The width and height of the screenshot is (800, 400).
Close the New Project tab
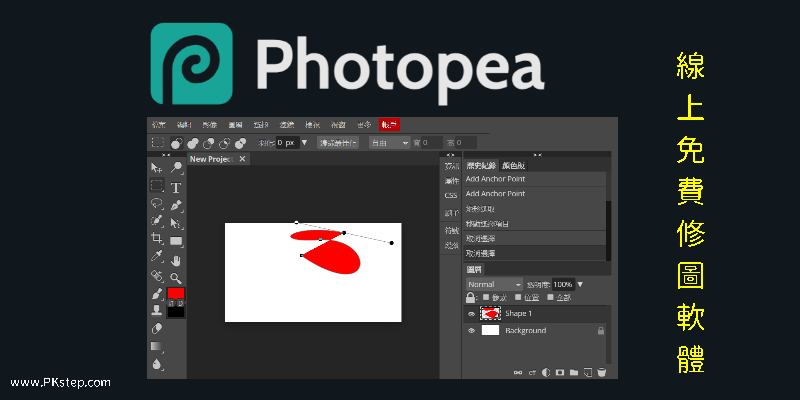242,159
